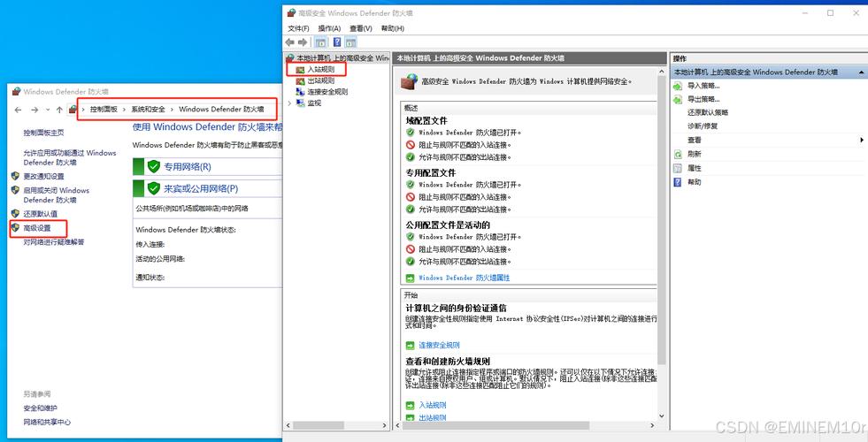Open the 帮助(H) menu
The width and height of the screenshot is (868, 442).
393,28
